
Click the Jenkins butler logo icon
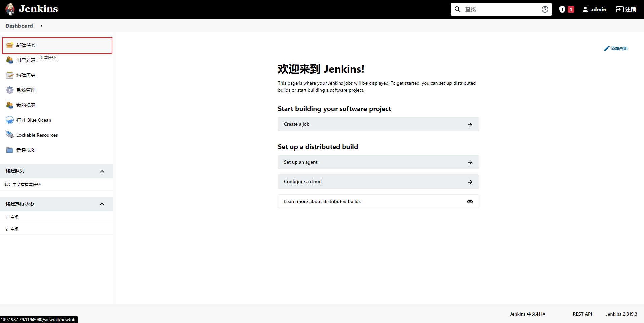[10, 9]
